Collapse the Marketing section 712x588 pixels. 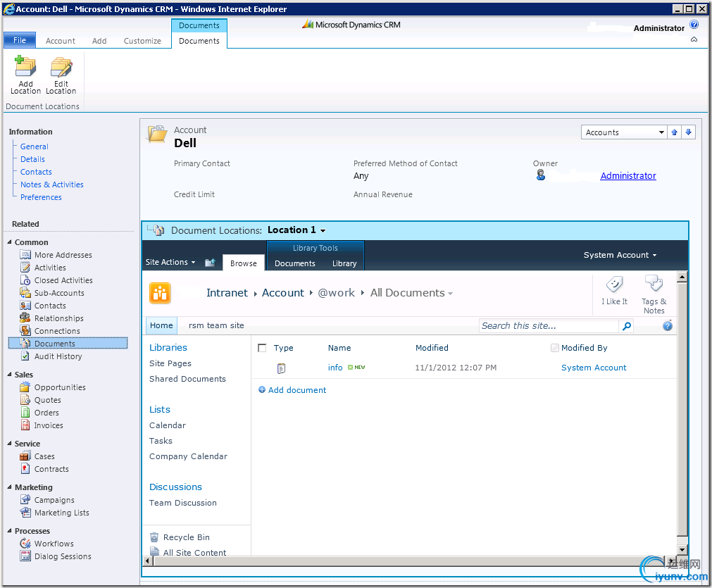[x=10, y=487]
